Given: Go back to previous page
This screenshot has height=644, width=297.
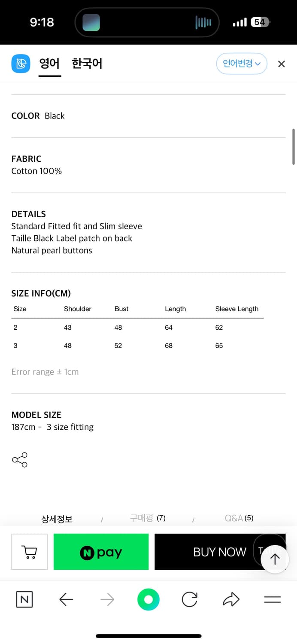Looking at the screenshot, I should click(66, 599).
